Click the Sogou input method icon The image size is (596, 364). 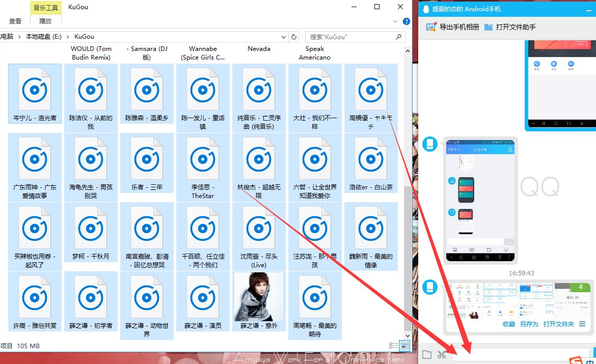576,360
